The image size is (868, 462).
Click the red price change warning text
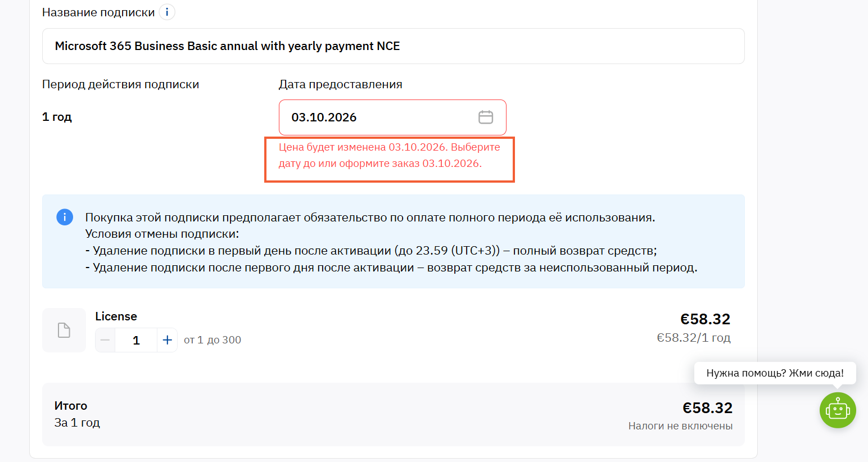pyautogui.click(x=389, y=155)
